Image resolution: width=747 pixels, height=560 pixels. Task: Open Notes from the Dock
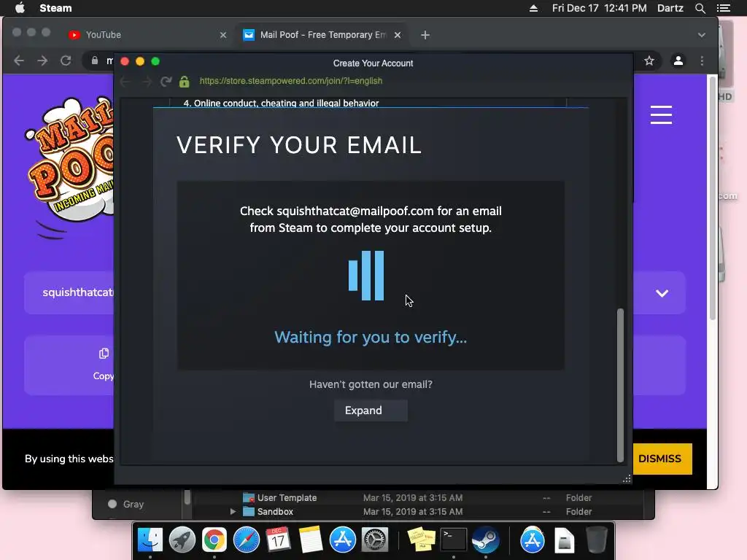(311, 540)
